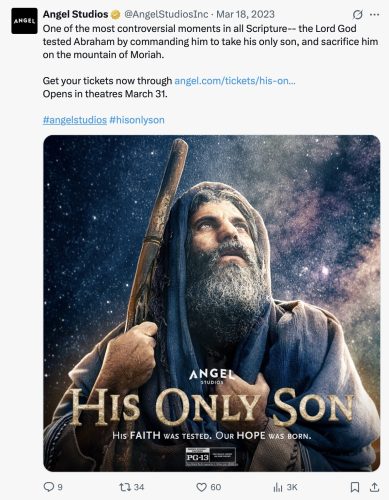Open the @AngelStudiosInc handle

coord(166,14)
